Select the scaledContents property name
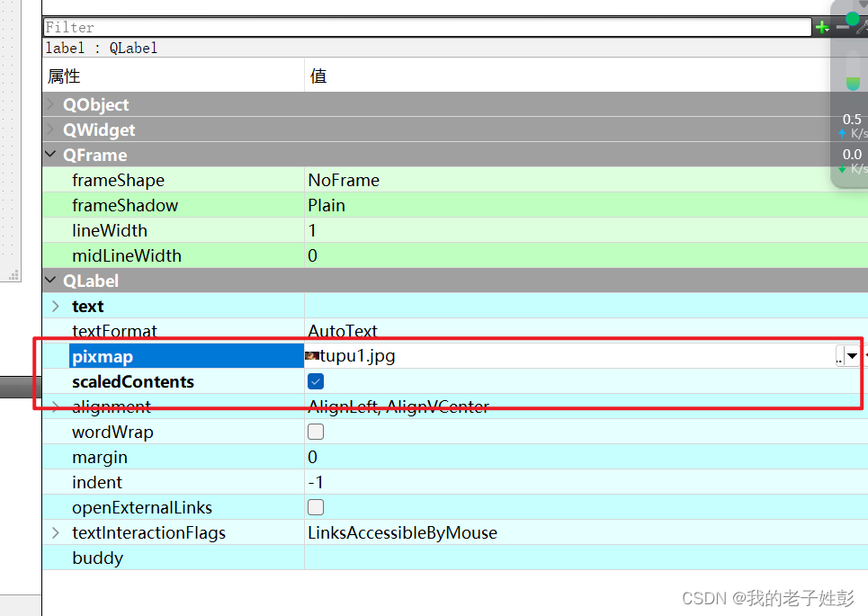This screenshot has width=868, height=616. pyautogui.click(x=133, y=382)
